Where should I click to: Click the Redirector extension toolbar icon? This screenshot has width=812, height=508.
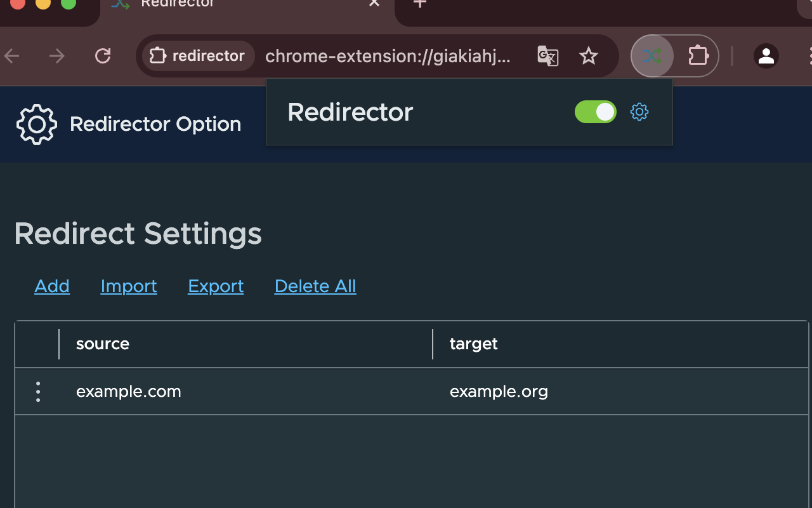coord(652,56)
